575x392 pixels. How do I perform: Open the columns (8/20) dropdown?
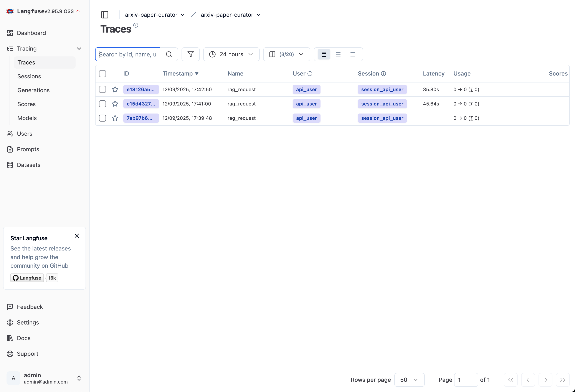pyautogui.click(x=286, y=54)
